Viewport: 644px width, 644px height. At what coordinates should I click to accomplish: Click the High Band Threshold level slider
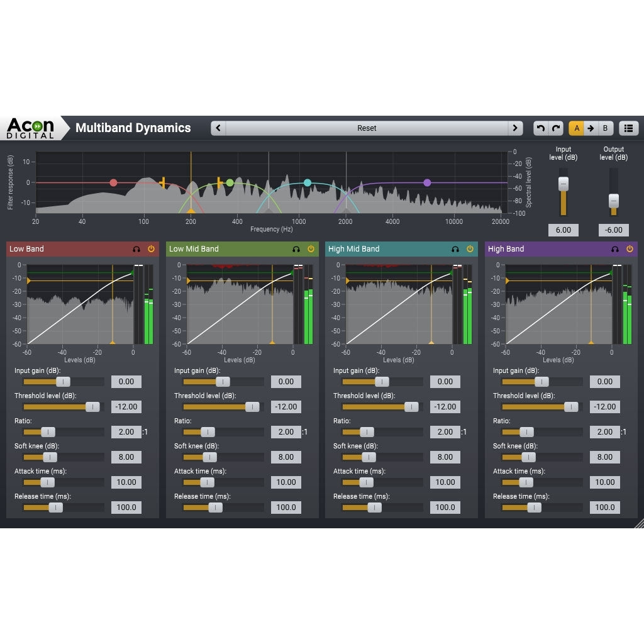(x=542, y=407)
